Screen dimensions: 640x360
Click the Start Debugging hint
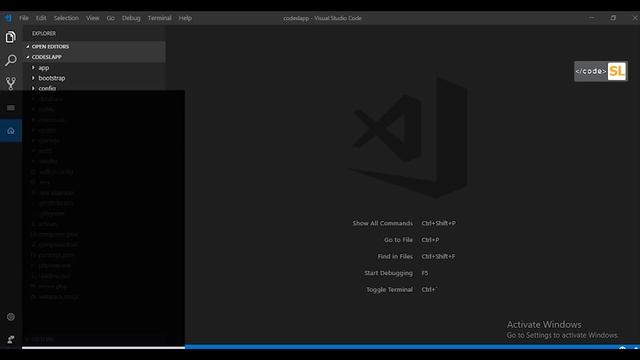(388, 273)
